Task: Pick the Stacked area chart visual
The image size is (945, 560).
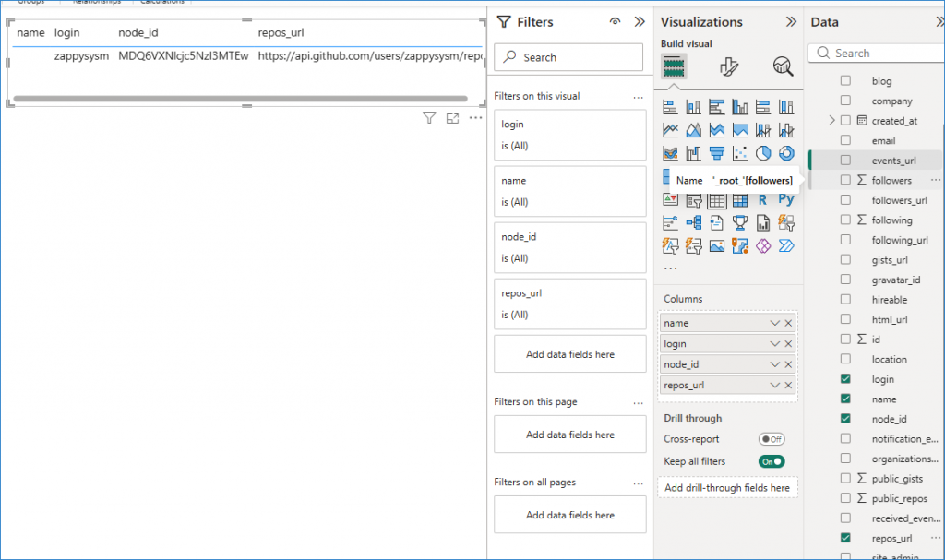Action: coord(716,130)
